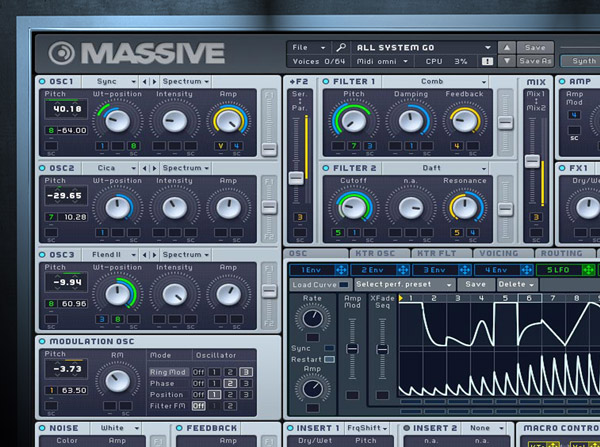The width and height of the screenshot is (600, 447).
Task: Open the File dropdown menu
Action: click(x=308, y=47)
